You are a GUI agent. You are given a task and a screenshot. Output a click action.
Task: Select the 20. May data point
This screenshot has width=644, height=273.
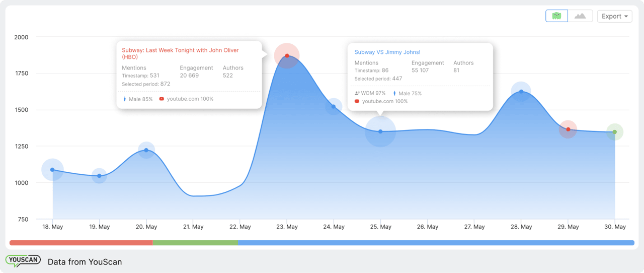(x=146, y=150)
